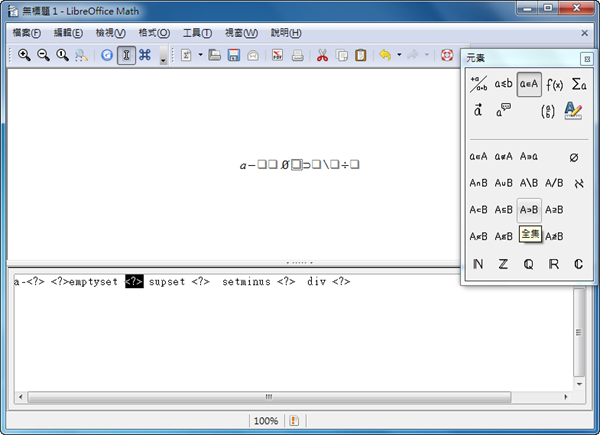Expand the Tools toolbar overflow arrow
Screen dimensions: 600x435
163,56
